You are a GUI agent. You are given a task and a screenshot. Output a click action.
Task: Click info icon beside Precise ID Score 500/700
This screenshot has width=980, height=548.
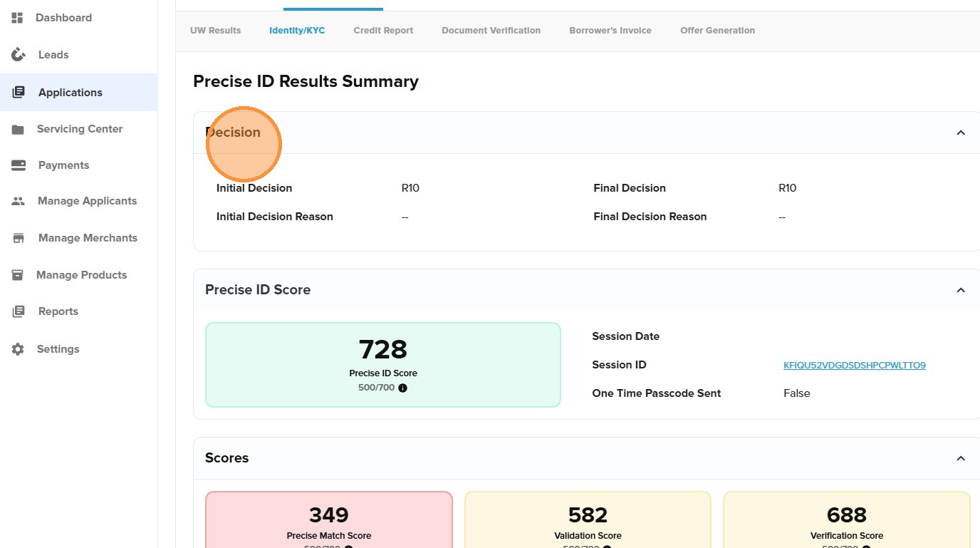(x=402, y=388)
